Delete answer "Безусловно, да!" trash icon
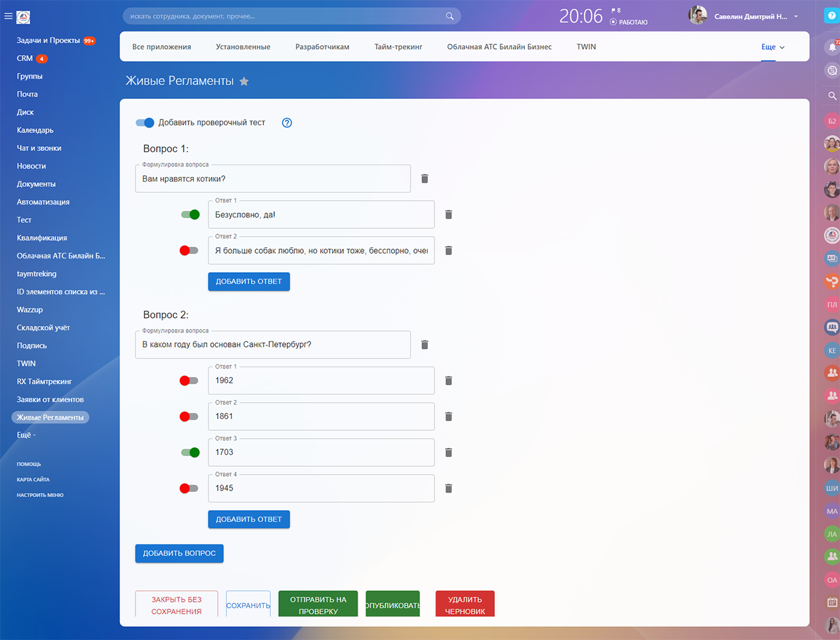 coord(449,214)
